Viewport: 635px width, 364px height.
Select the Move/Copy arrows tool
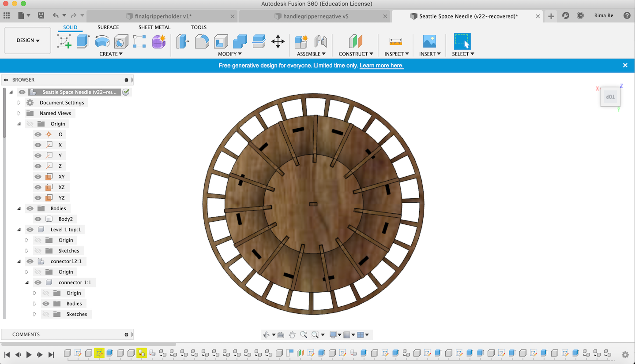click(278, 42)
